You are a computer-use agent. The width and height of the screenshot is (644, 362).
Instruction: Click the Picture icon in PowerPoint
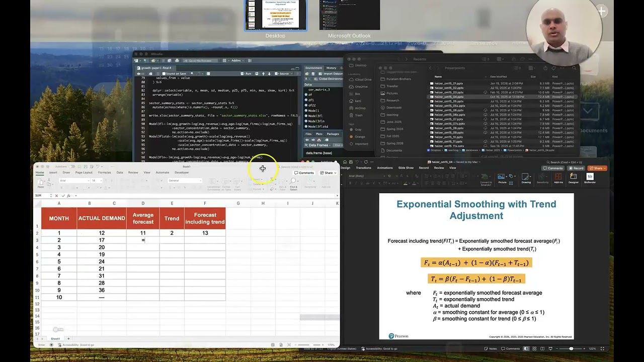(x=502, y=178)
